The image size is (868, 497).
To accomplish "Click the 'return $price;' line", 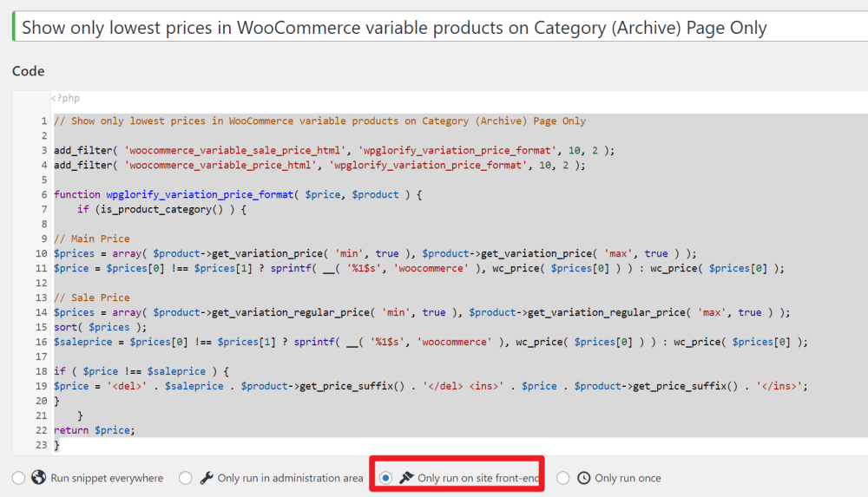I will click(x=94, y=430).
